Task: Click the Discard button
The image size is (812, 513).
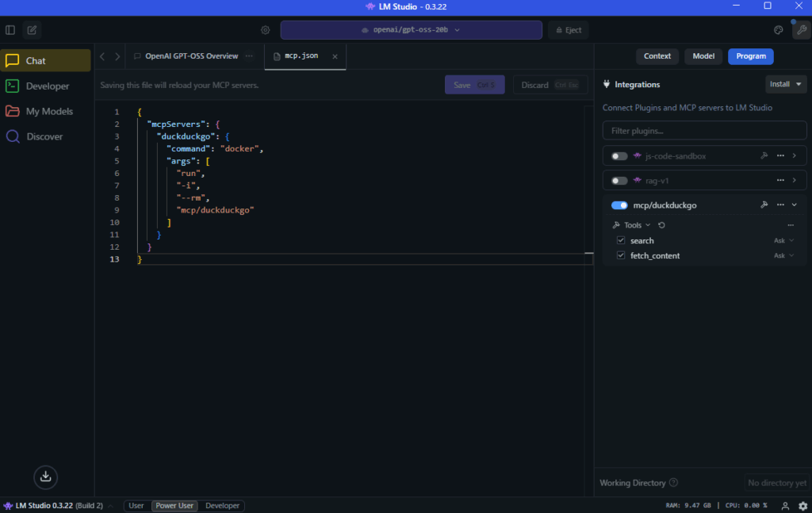Action: (x=543, y=85)
